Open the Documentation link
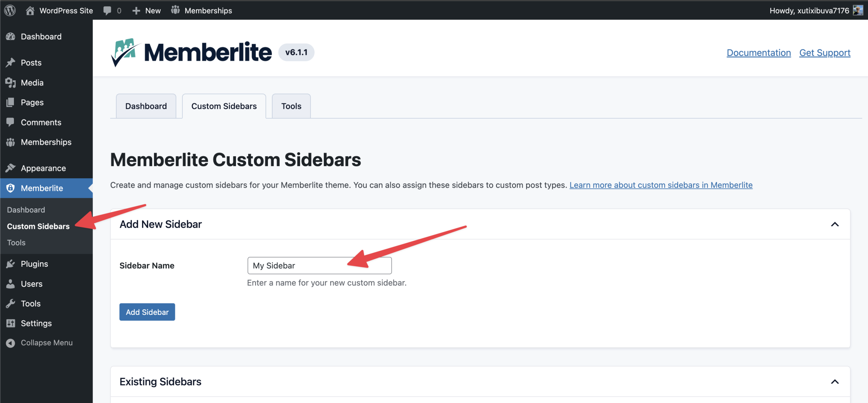 tap(758, 53)
